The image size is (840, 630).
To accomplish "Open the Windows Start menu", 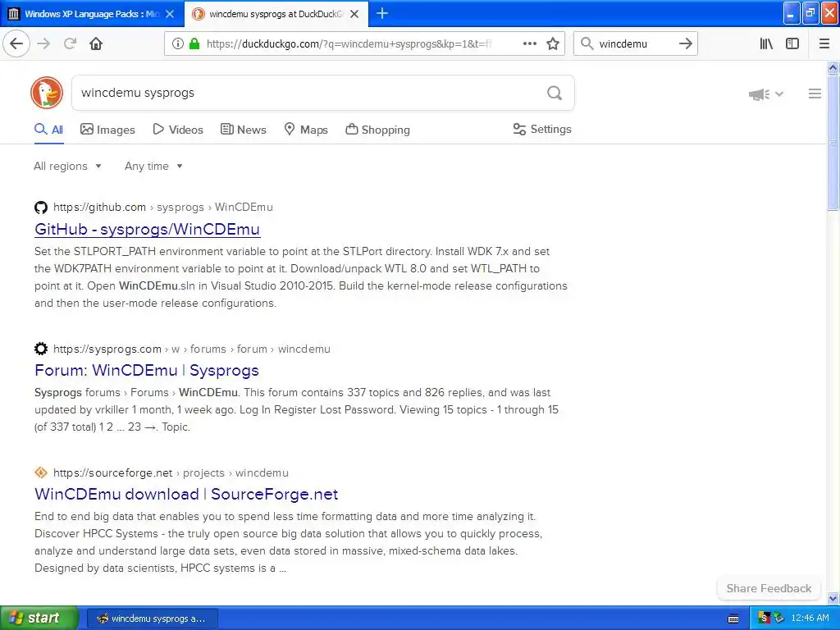I will (39, 618).
